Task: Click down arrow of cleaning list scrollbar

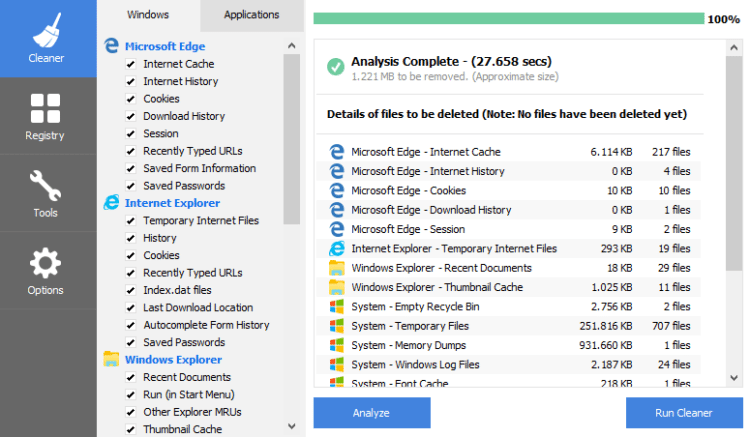Action: point(292,426)
